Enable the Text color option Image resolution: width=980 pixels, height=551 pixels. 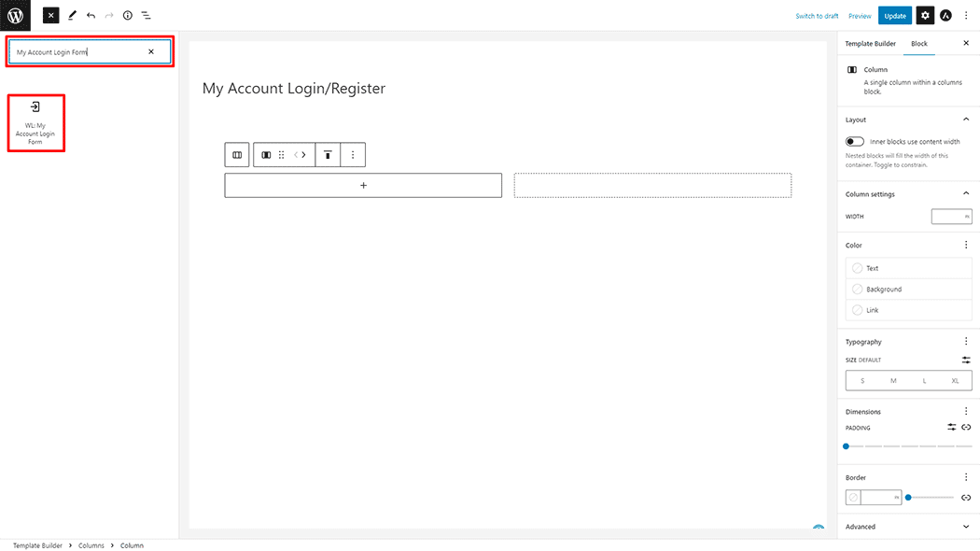(x=858, y=268)
